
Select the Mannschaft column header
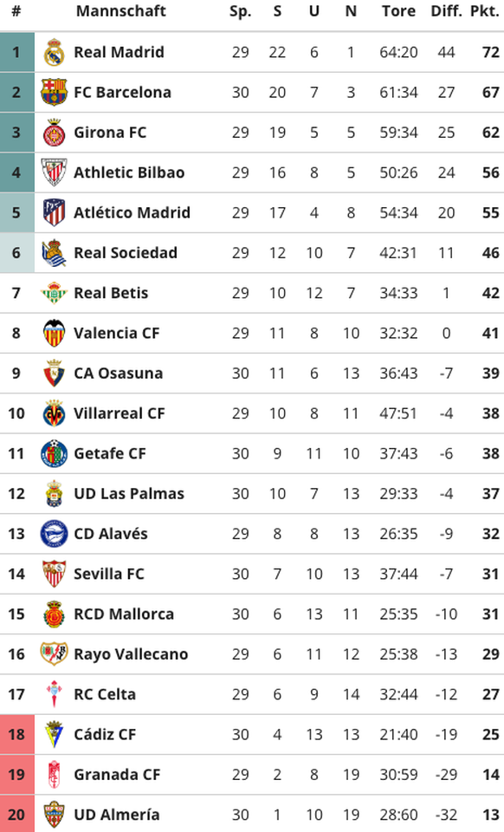(121, 11)
